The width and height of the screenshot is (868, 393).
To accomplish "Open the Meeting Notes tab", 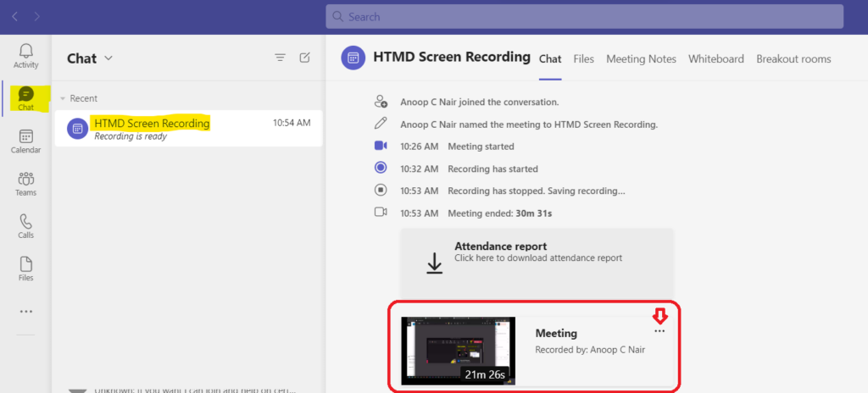I will click(x=641, y=58).
